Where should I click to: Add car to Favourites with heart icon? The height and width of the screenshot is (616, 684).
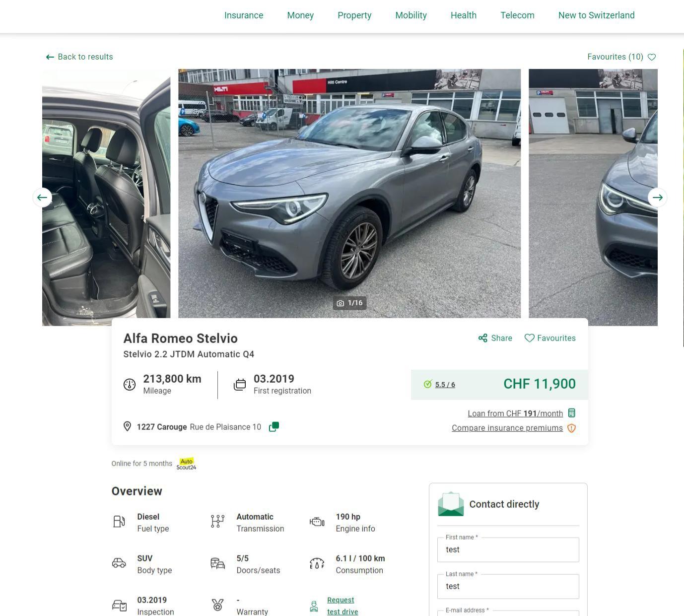click(529, 338)
